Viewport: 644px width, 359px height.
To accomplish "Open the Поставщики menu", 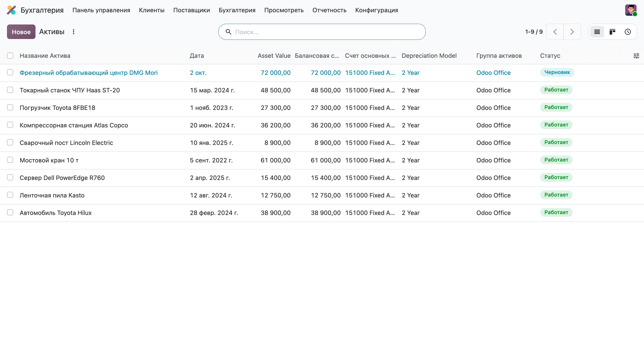I will point(191,10).
